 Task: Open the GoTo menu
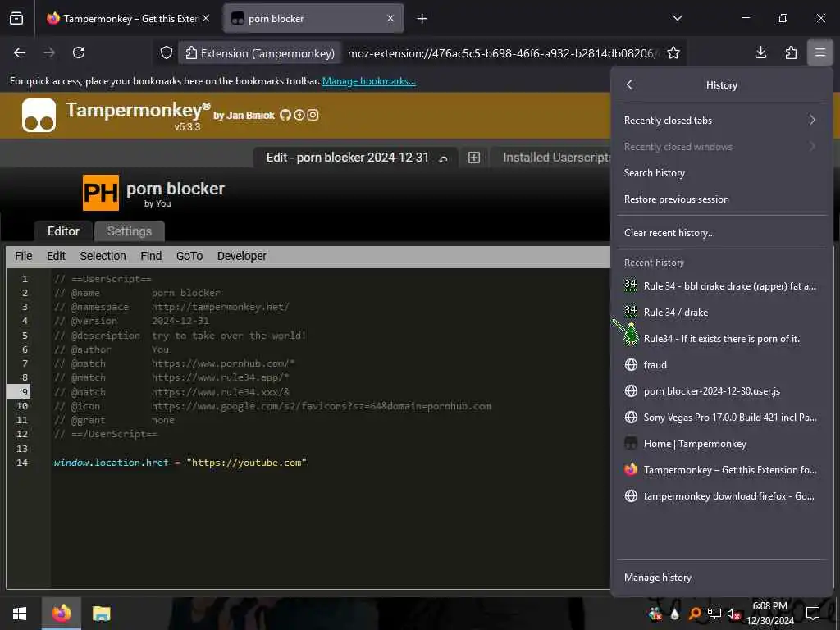[x=189, y=256]
